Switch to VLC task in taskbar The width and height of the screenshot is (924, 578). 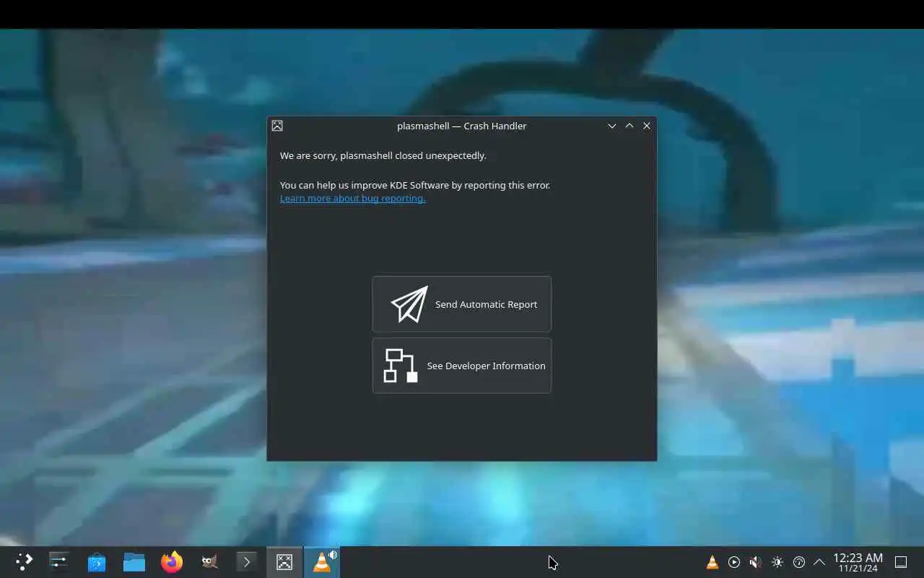coord(322,562)
